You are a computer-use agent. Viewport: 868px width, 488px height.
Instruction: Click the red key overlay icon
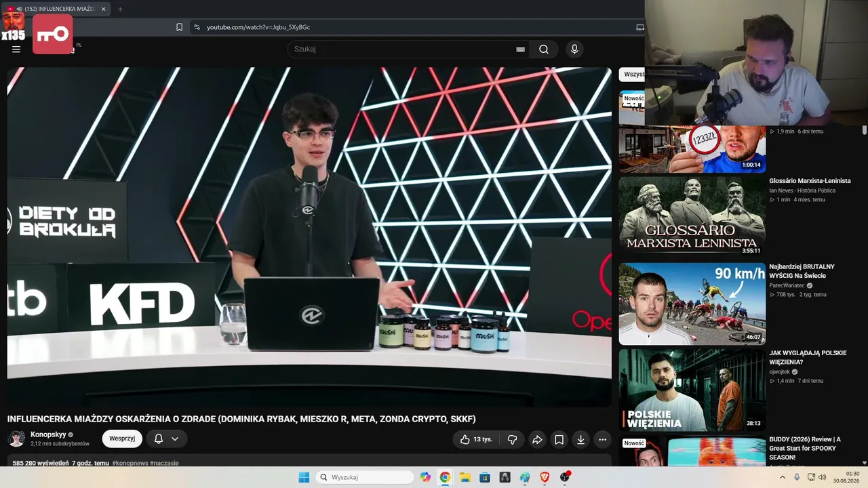[52, 34]
